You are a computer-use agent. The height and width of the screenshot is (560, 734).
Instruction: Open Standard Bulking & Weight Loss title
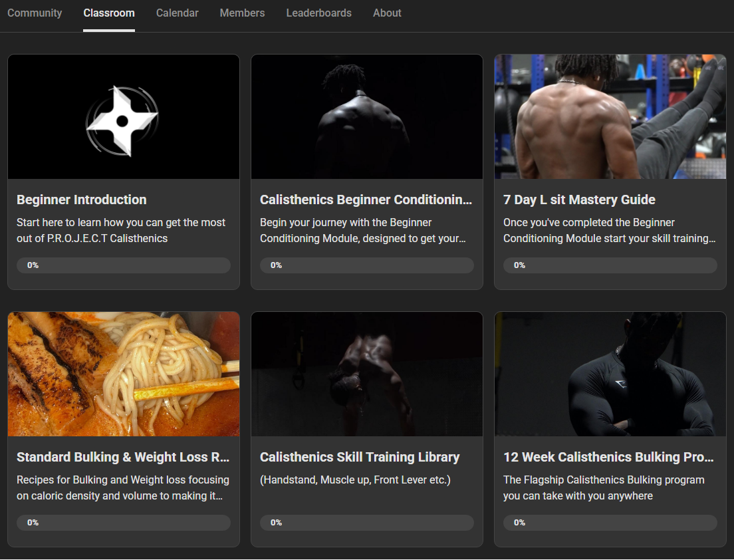[123, 457]
